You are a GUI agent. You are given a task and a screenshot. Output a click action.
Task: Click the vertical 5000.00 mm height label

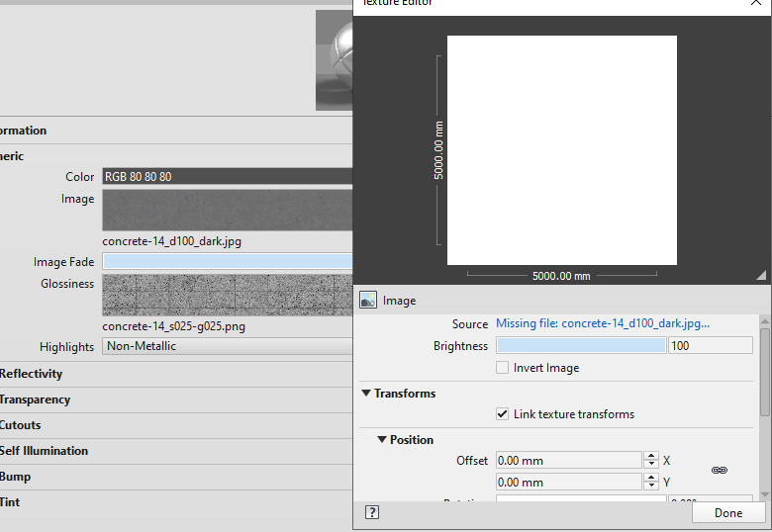tap(438, 150)
